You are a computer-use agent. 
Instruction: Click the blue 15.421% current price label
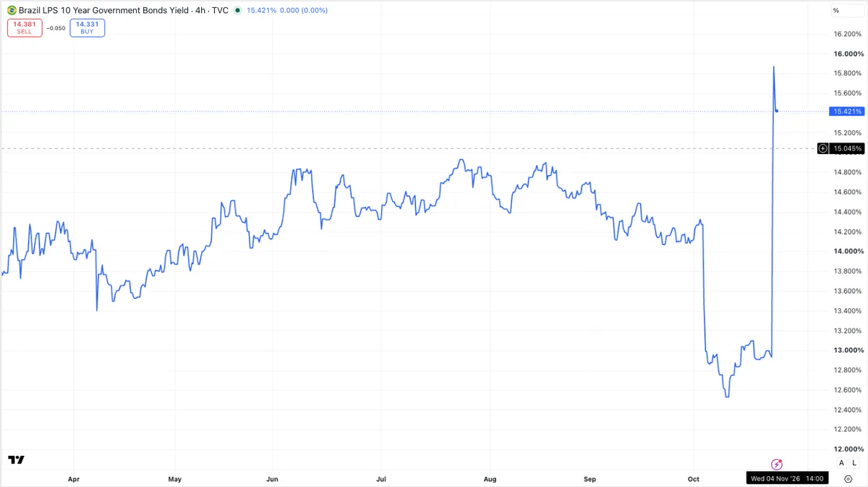coord(848,111)
